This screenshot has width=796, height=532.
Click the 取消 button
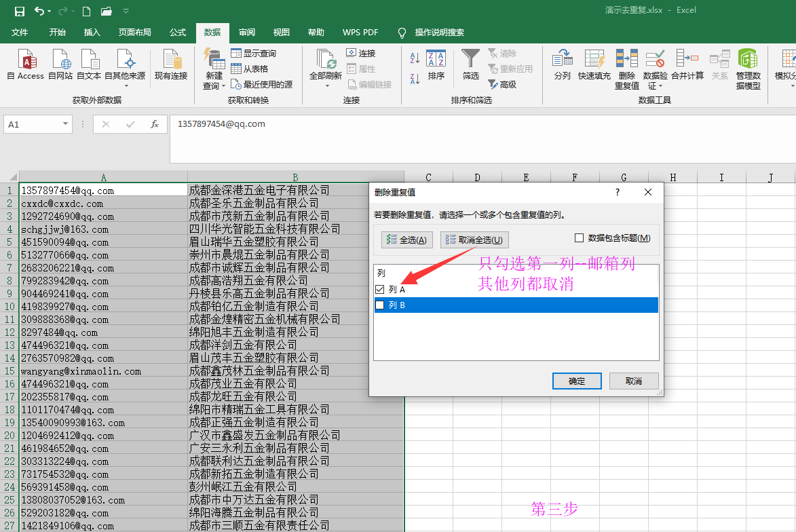[x=634, y=381]
